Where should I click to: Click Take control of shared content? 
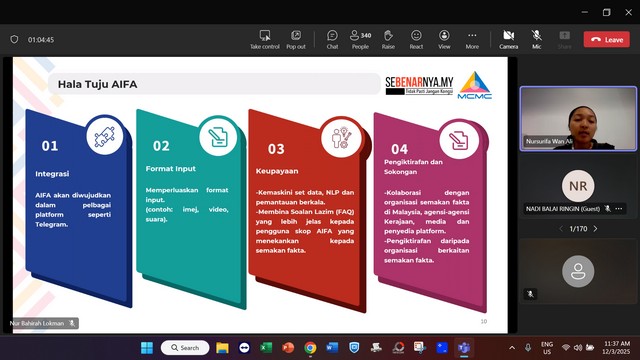coord(265,40)
